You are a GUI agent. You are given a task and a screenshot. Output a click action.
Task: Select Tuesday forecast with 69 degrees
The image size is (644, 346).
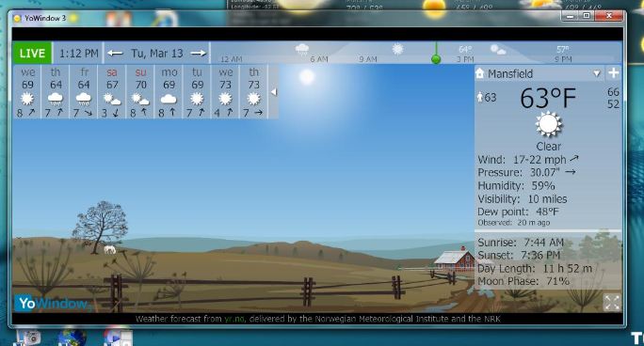pos(197,92)
